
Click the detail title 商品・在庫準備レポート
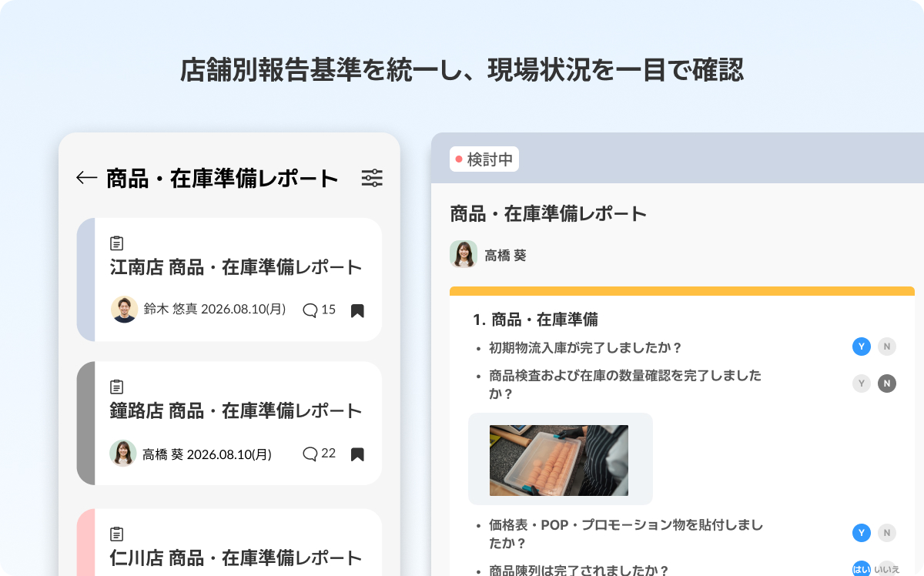(x=548, y=214)
